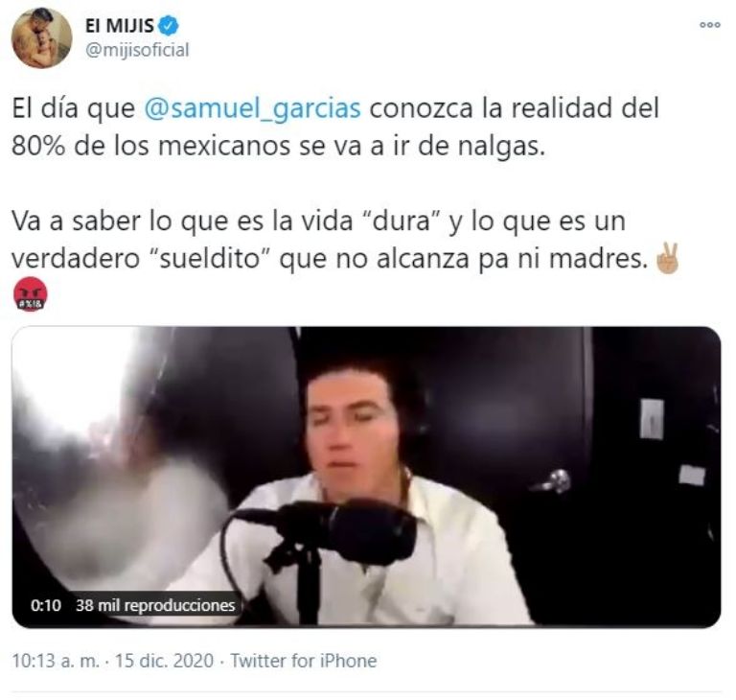Viewport: 736px width, 700px height.
Task: Open El MIJIS profile avatar picture
Action: coord(41,37)
